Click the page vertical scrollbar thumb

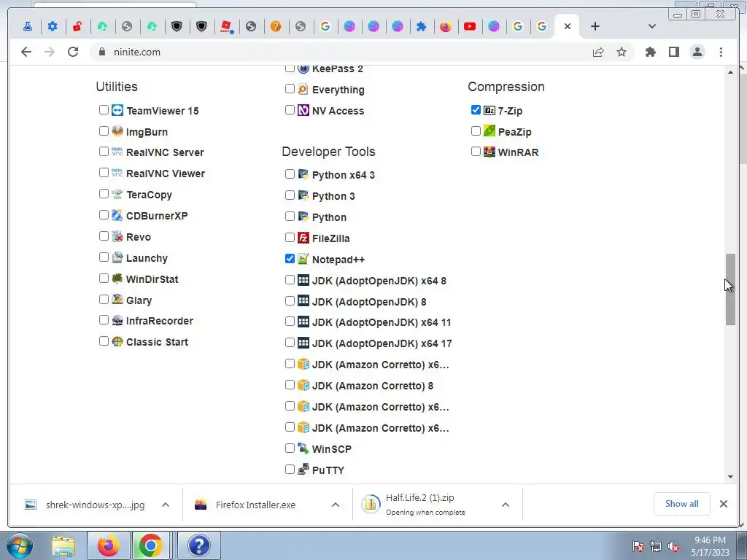point(730,289)
